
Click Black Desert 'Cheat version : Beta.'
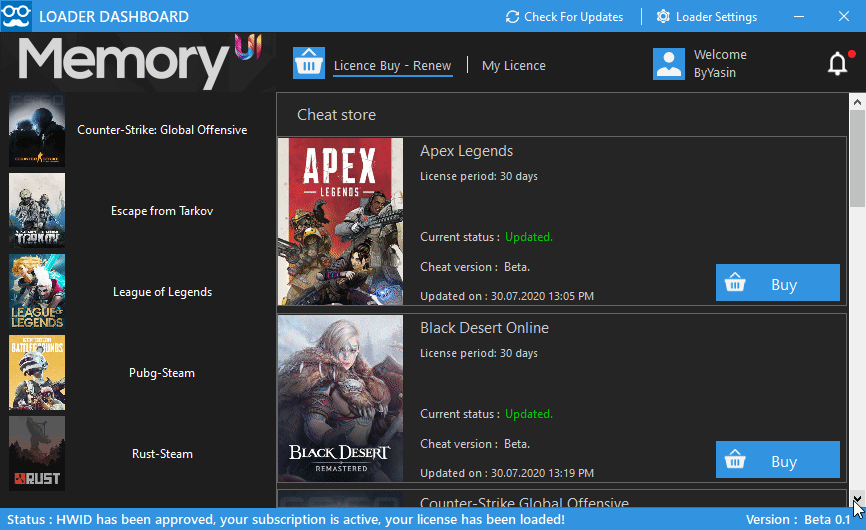pyautogui.click(x=475, y=444)
